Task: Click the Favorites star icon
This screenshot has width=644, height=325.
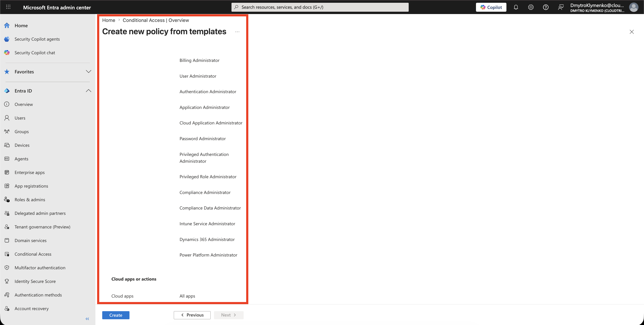Action: [7, 72]
